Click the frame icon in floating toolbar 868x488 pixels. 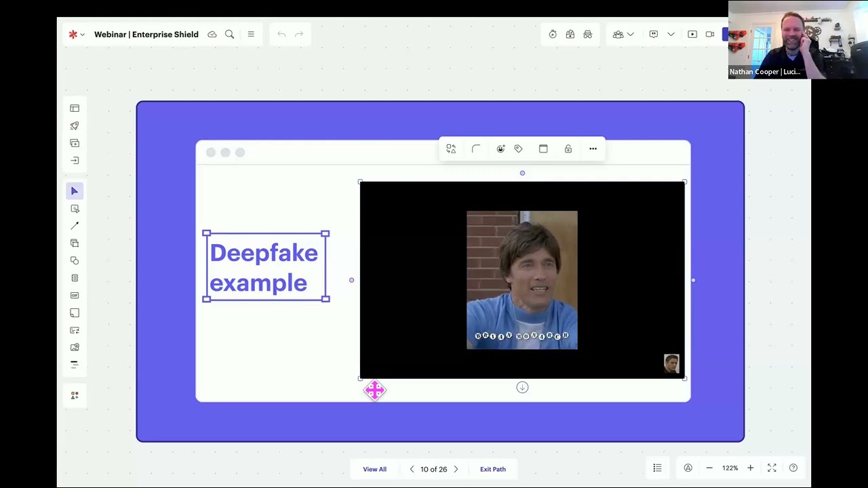click(543, 149)
